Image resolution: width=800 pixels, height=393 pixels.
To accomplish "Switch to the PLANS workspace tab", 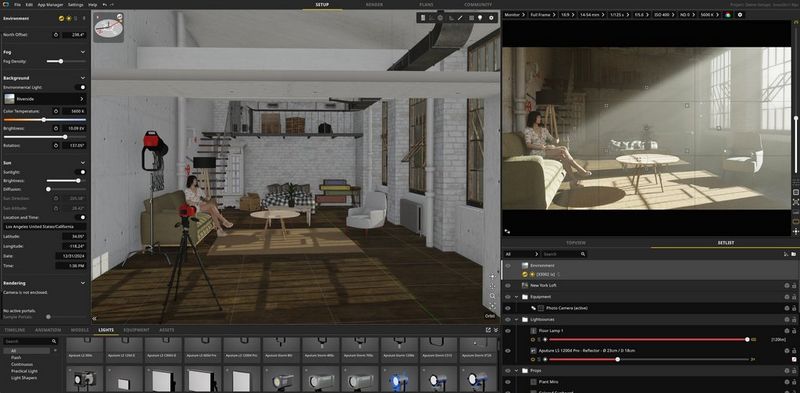I will 426,5.
